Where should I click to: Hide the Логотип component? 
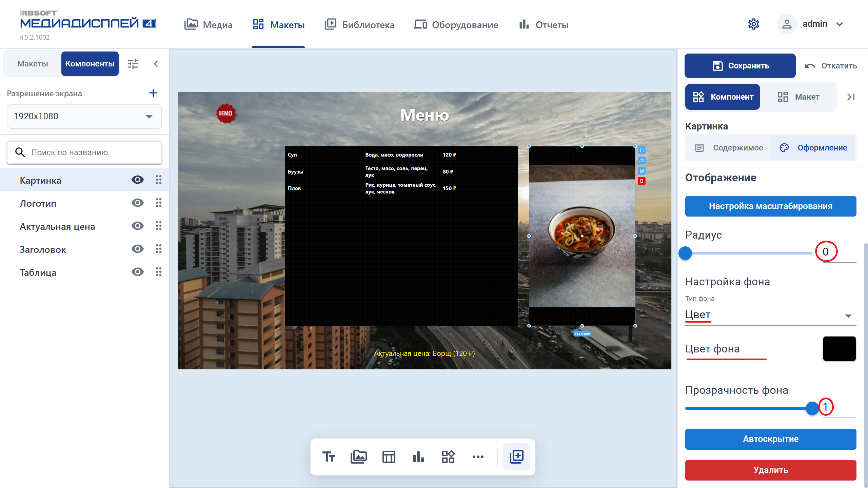click(138, 203)
